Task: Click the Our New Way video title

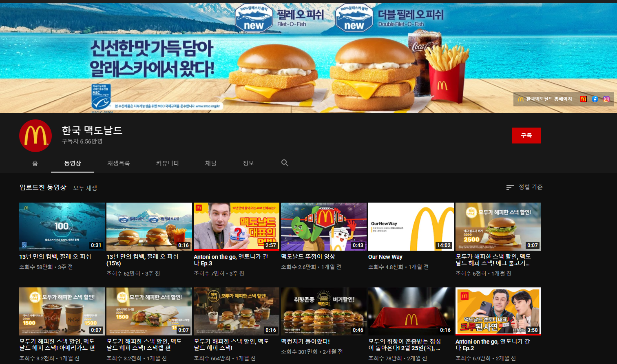Action: click(385, 257)
